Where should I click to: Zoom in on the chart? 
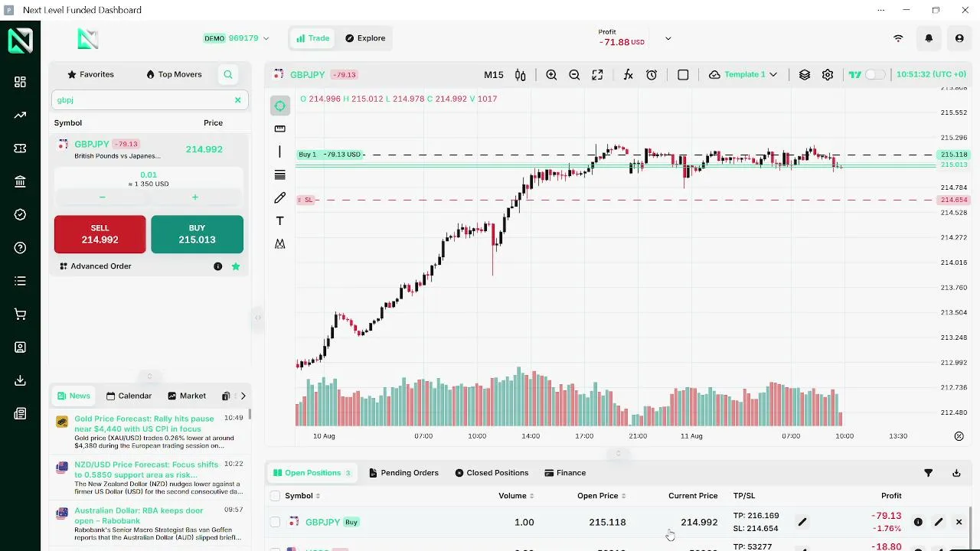(x=551, y=75)
